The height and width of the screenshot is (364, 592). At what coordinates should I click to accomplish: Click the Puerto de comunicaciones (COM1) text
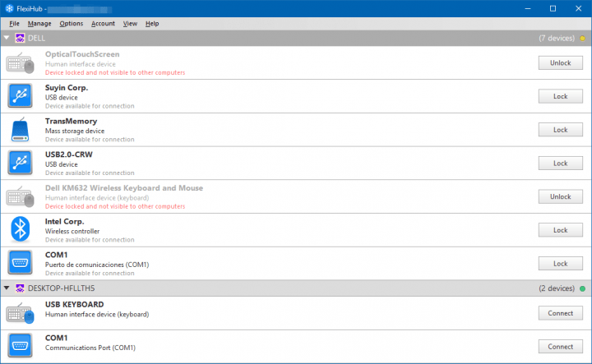point(97,265)
